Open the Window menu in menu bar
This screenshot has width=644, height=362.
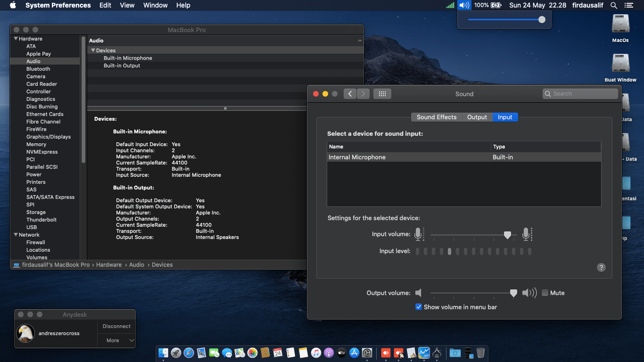point(155,5)
